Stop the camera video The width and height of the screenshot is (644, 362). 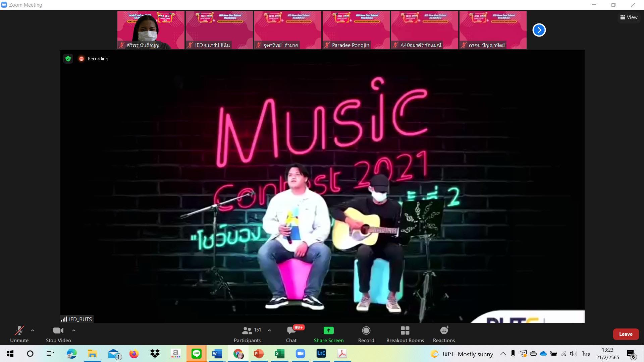58,334
